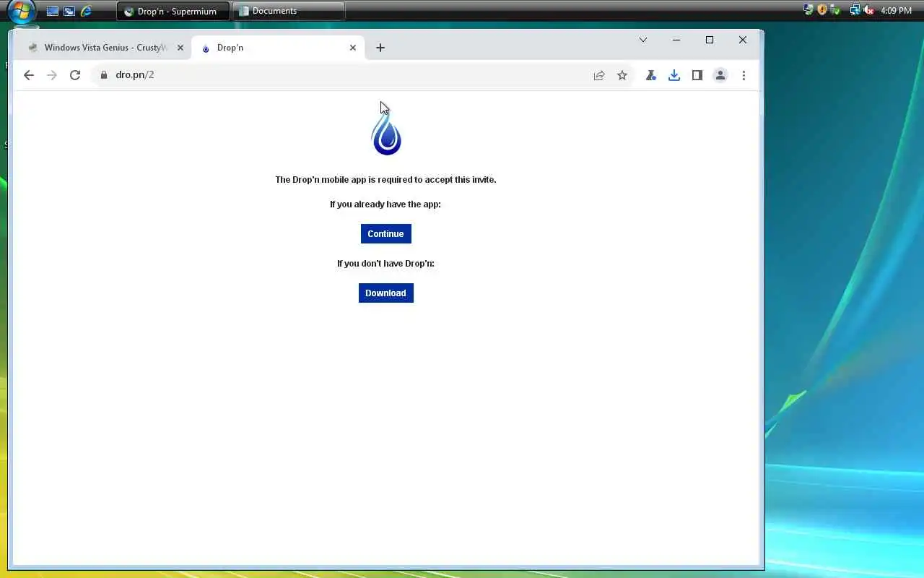This screenshot has width=924, height=578.
Task: Toggle the browser side panel
Action: click(697, 75)
